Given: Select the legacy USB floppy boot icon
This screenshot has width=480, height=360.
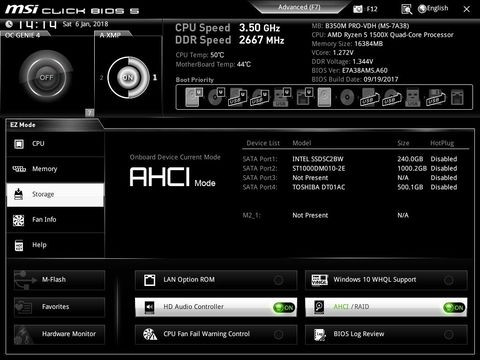Looking at the screenshot, I should coord(436,97).
